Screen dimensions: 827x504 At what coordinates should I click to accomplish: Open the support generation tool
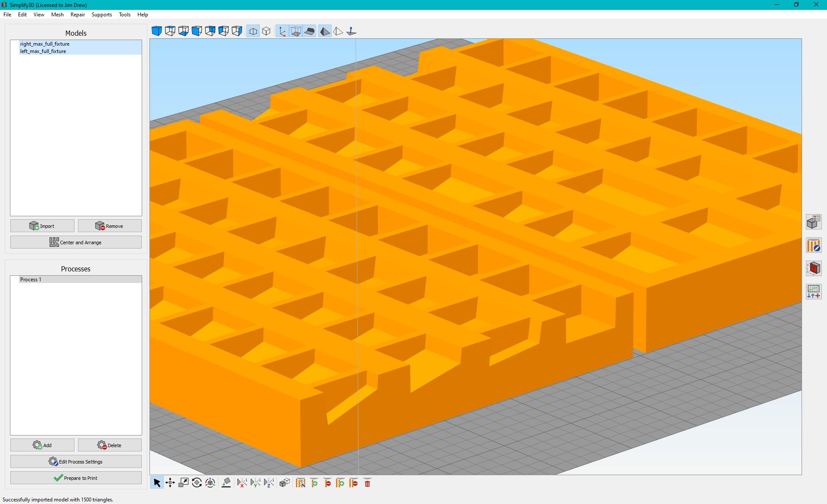coord(301,483)
